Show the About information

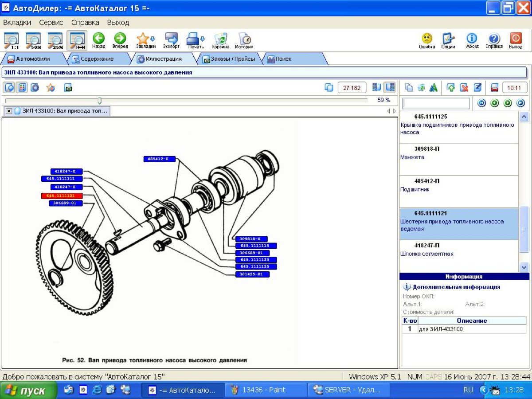point(472,40)
